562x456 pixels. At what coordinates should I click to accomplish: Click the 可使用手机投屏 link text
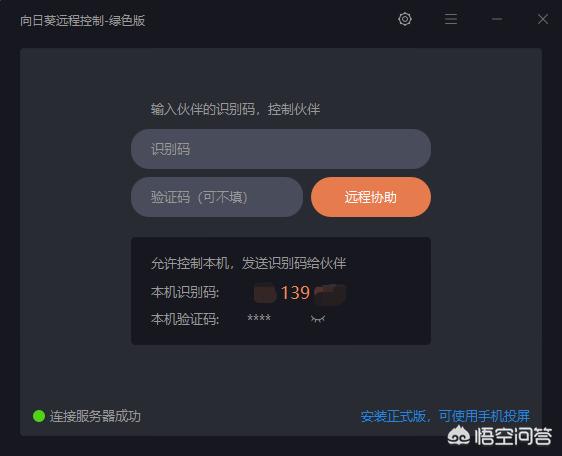(484, 416)
